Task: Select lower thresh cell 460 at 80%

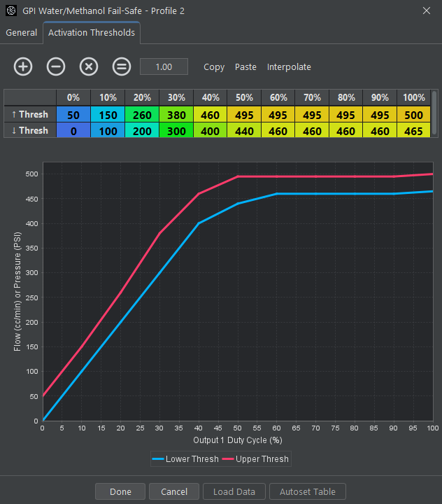Action: pyautogui.click(x=346, y=130)
